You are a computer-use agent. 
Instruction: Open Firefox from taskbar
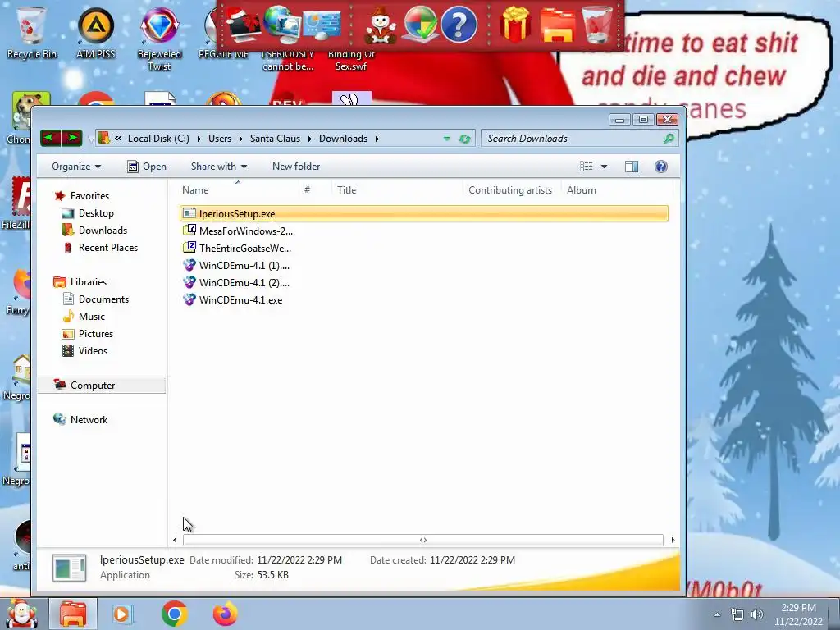click(225, 614)
